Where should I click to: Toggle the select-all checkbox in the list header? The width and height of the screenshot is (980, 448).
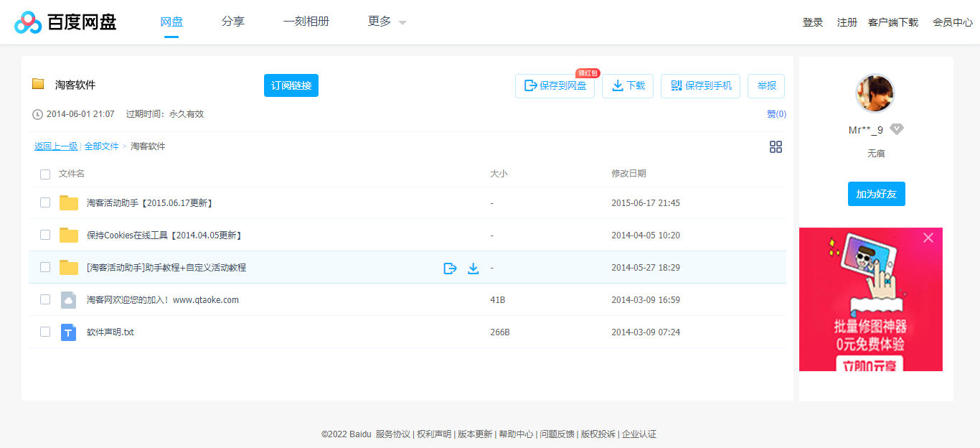tap(45, 174)
